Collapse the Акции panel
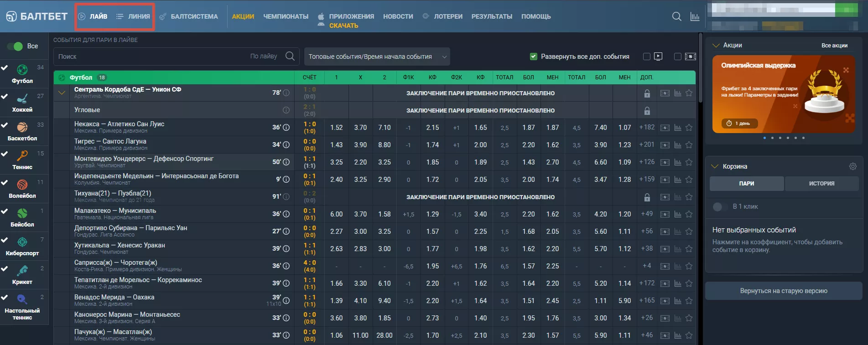Viewport: 868px width, 345px height. [716, 45]
